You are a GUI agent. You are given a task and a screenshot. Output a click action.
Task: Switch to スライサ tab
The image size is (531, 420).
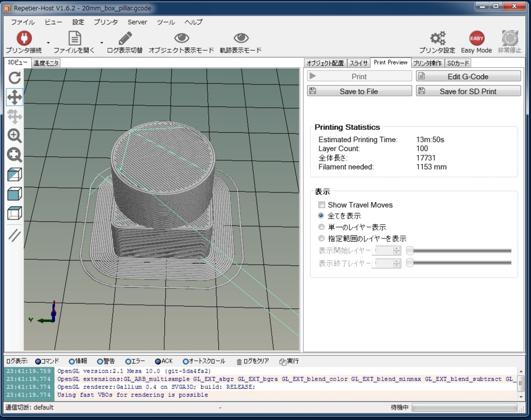[x=359, y=63]
